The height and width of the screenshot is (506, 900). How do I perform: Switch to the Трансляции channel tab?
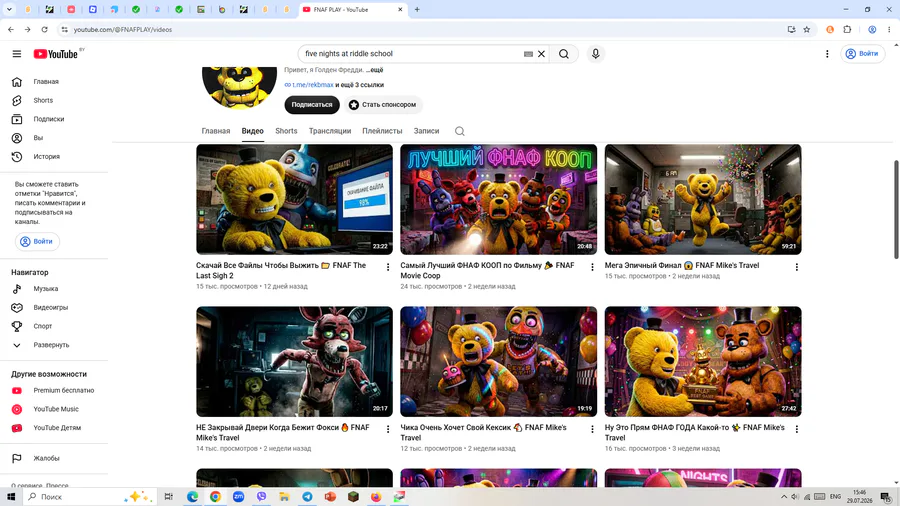330,131
